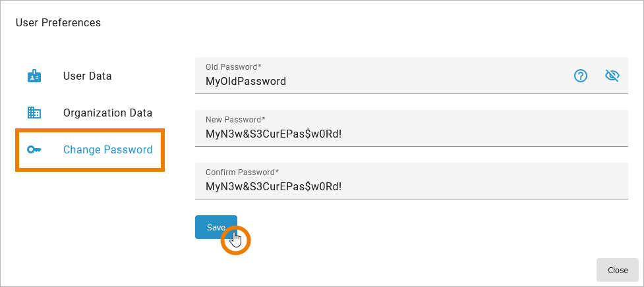The width and height of the screenshot is (644, 287).
Task: Click the "Confirm Password*" field label
Action: coord(242,172)
